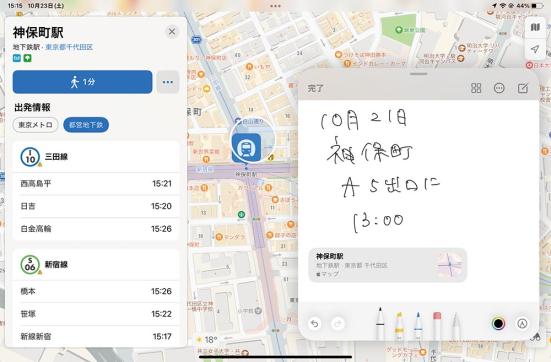
Task: Close the 神保町駅 place card
Action: (172, 32)
